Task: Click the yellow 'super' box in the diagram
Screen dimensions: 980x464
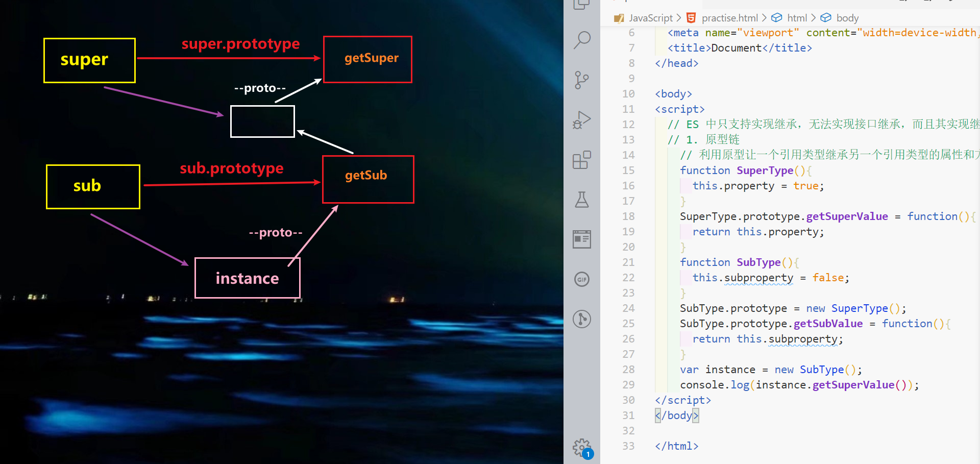Action: pos(89,60)
